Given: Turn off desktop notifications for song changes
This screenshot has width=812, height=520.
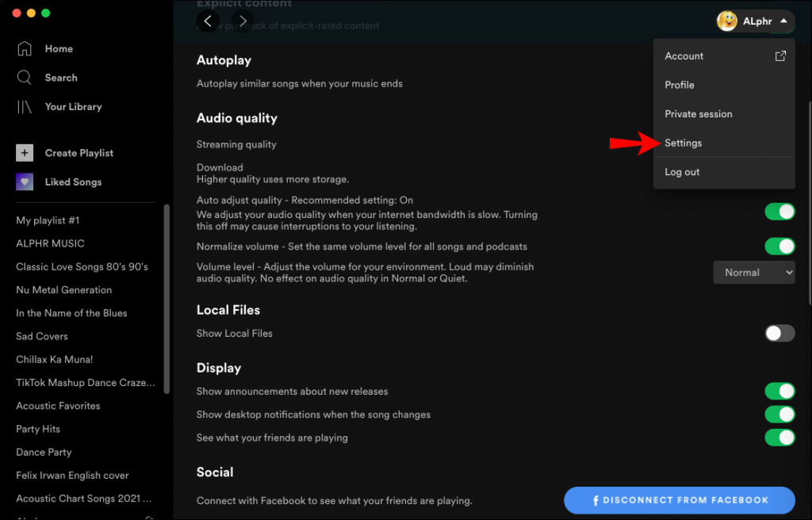Looking at the screenshot, I should [780, 414].
